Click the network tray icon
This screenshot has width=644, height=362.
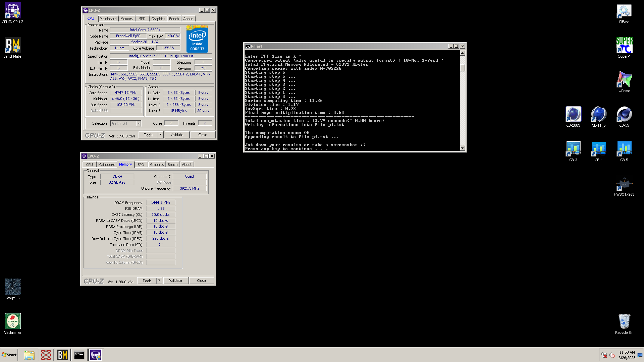[x=604, y=355]
